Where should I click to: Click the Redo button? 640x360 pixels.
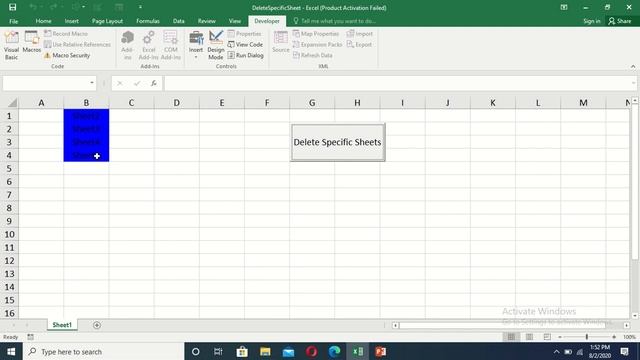(53, 7)
